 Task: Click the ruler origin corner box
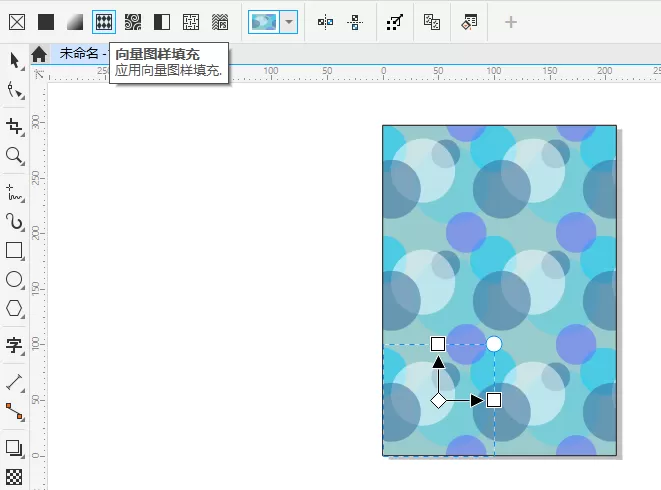[x=39, y=74]
